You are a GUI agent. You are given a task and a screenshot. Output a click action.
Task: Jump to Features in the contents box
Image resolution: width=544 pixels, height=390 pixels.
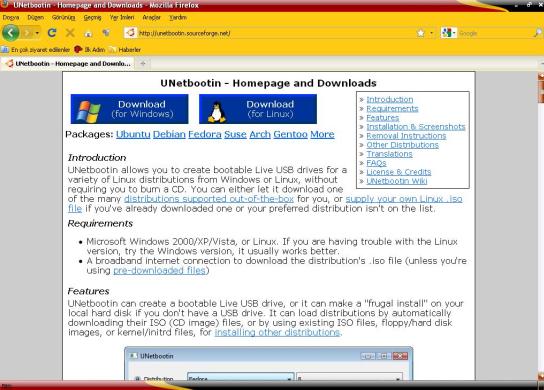click(x=383, y=118)
